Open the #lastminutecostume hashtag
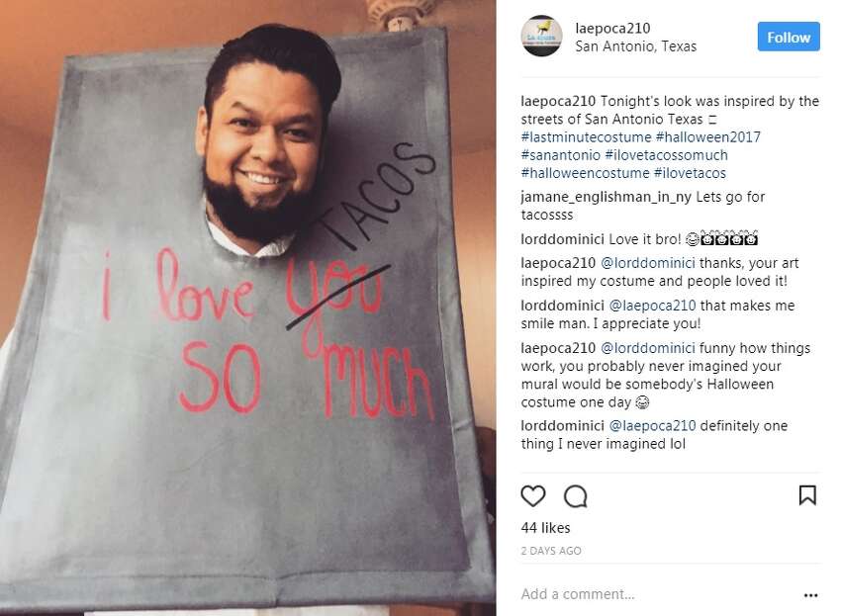The height and width of the screenshot is (616, 841). coord(587,137)
